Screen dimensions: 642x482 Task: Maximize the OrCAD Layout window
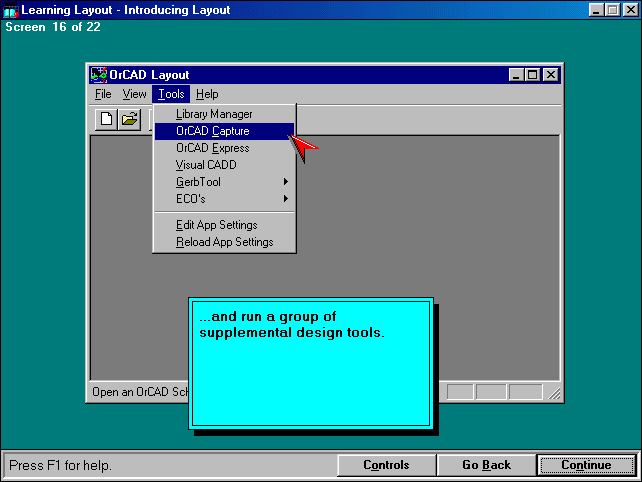pos(532,75)
